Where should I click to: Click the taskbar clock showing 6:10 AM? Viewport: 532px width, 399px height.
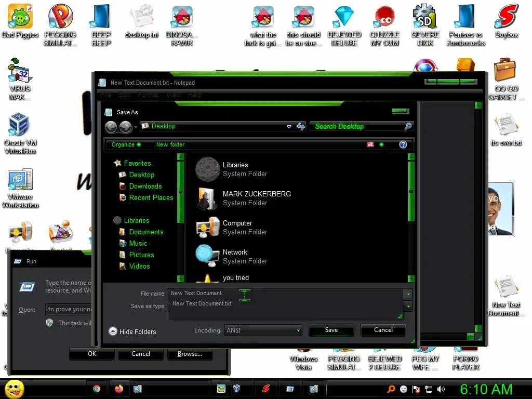click(486, 389)
